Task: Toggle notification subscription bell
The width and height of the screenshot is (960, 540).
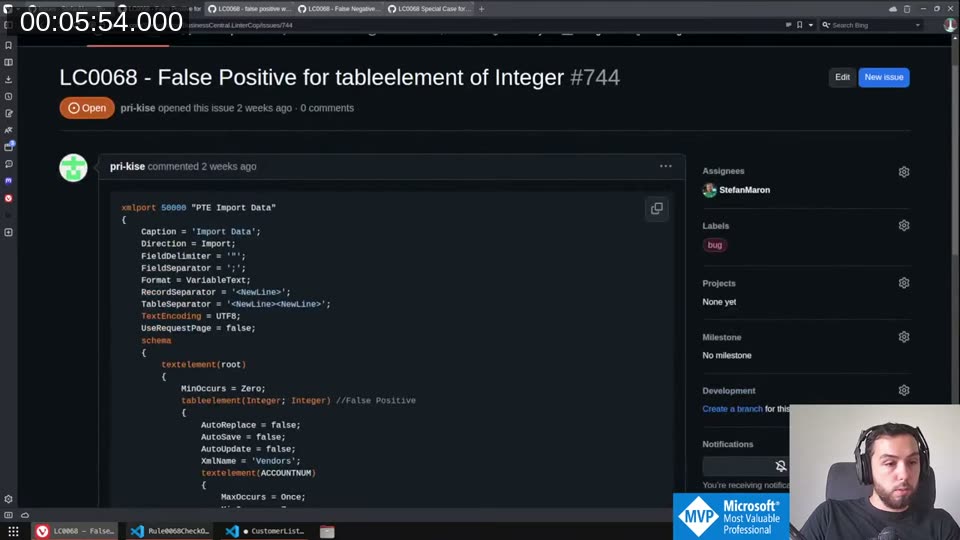Action: pyautogui.click(x=781, y=467)
